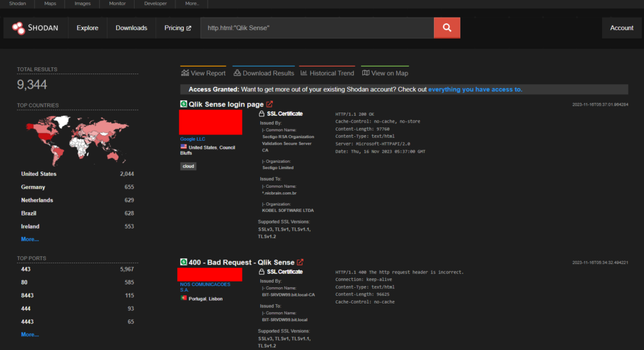The width and height of the screenshot is (644, 350).
Task: Click the View Report chart icon
Action: coord(186,73)
